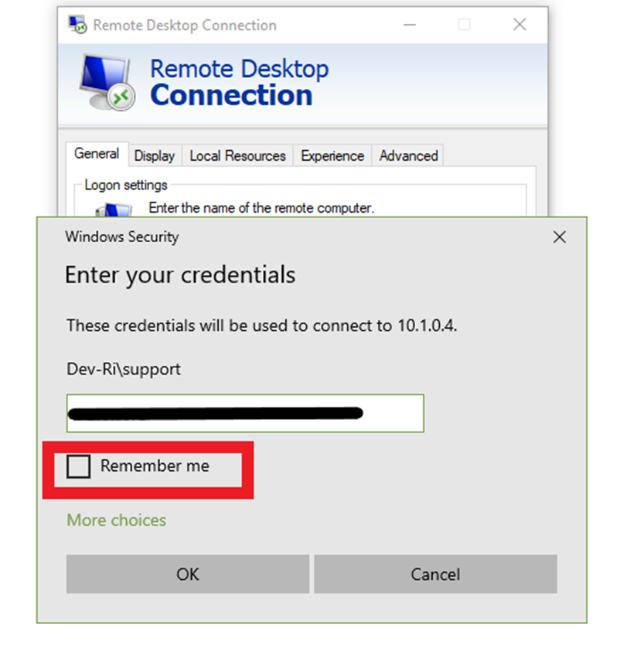Image resolution: width=637 pixels, height=672 pixels.
Task: Open the Local Resources tab
Action: [x=237, y=155]
